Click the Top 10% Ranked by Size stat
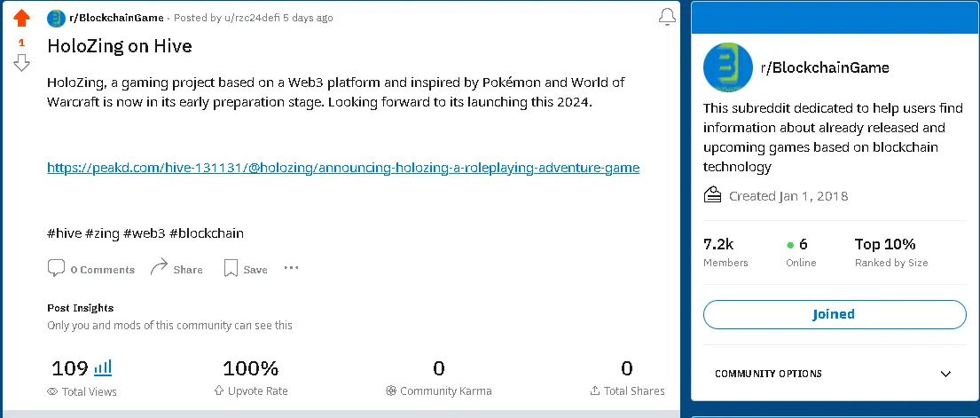Screen dimensions: 980x418 [891, 252]
